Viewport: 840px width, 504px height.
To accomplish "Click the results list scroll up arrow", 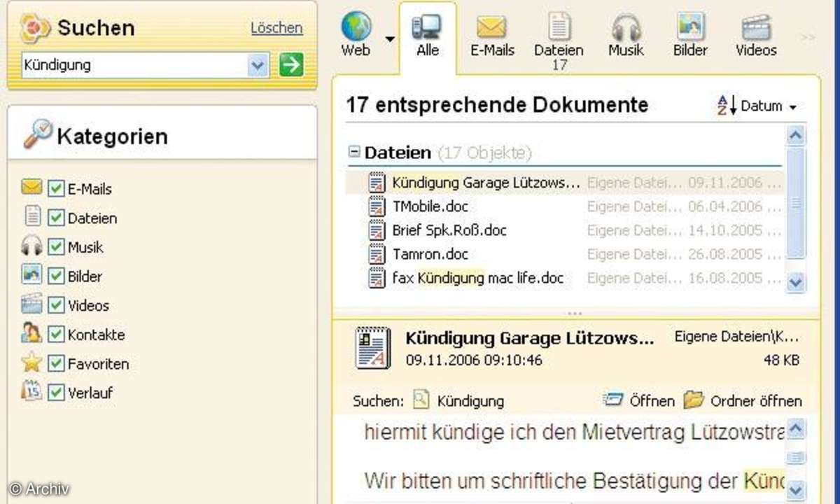I will point(795,134).
